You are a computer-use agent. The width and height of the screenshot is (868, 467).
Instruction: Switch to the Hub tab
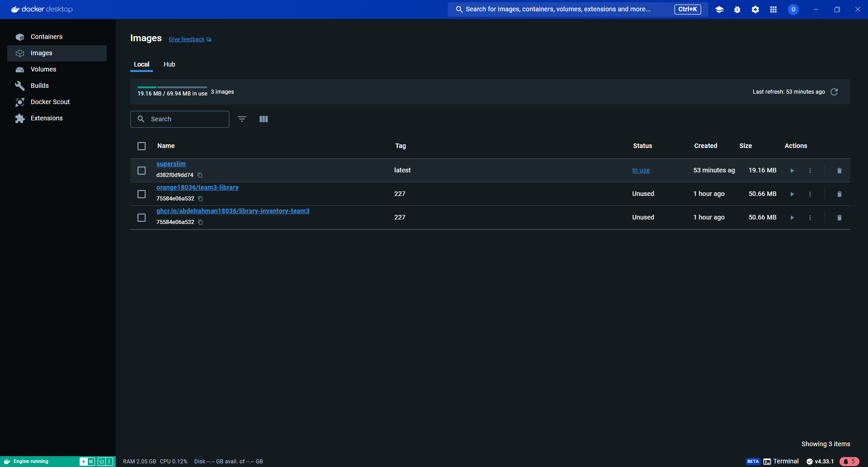tap(169, 64)
